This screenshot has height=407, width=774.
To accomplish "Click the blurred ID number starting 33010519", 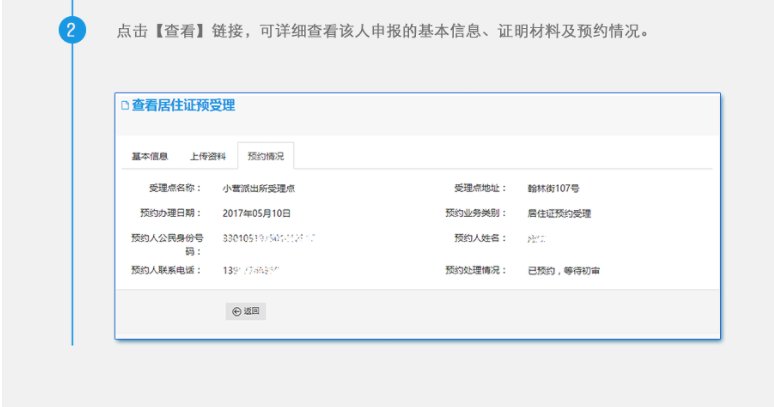I will (x=269, y=238).
